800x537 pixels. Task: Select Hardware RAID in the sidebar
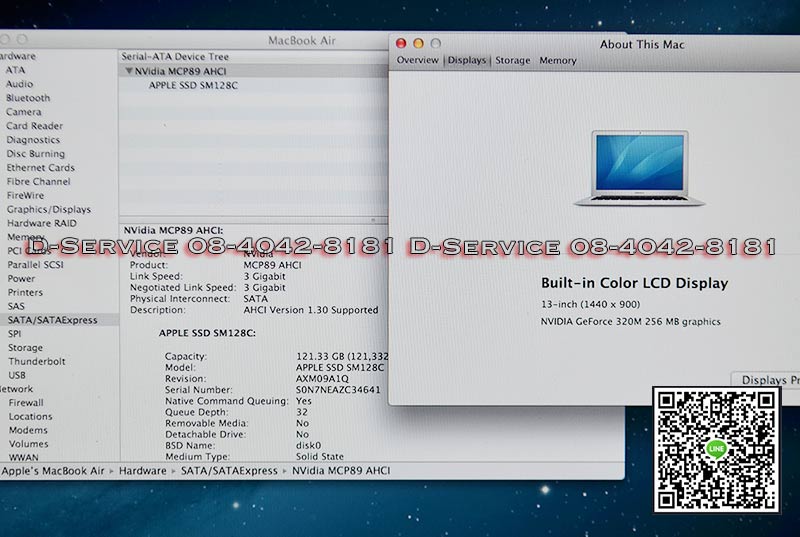[x=42, y=223]
